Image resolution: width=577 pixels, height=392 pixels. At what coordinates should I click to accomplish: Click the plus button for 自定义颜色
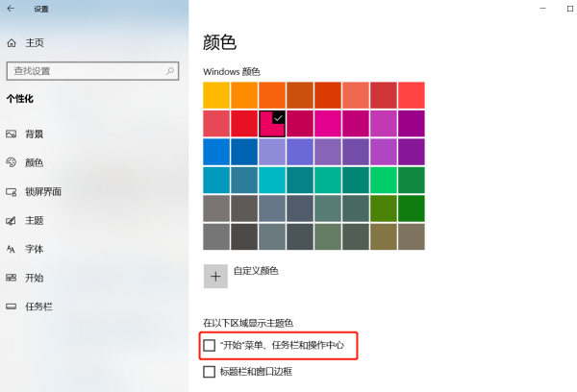coord(215,276)
